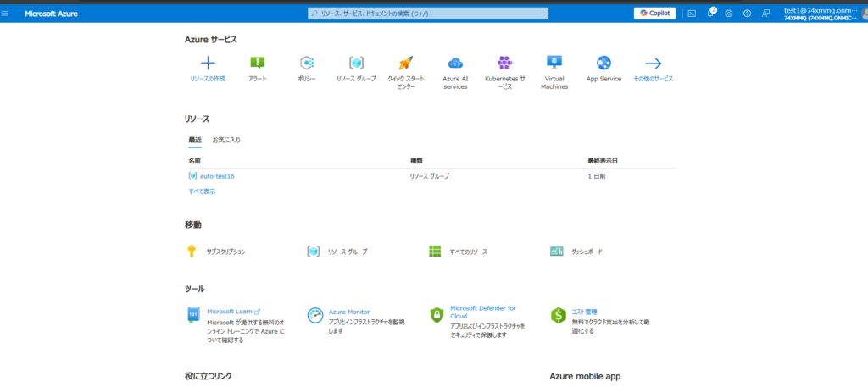This screenshot has height=387, width=868.
Task: Click the ダッシュボード label
Action: 587,252
